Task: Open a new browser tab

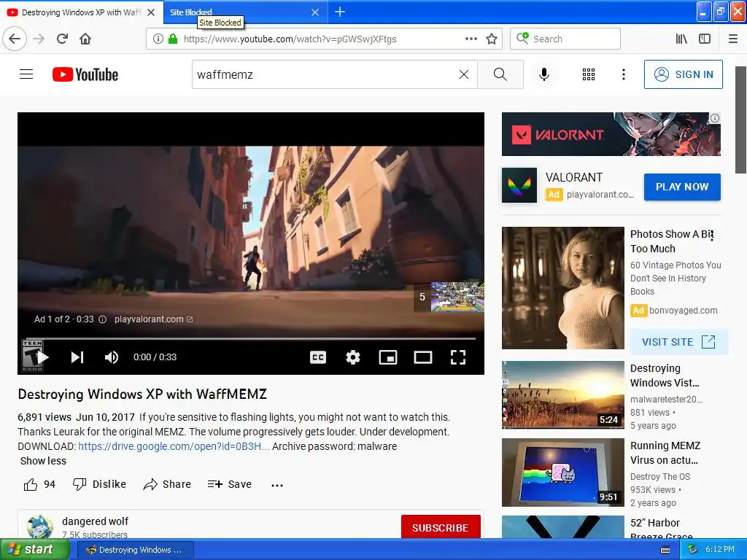Action: point(340,12)
